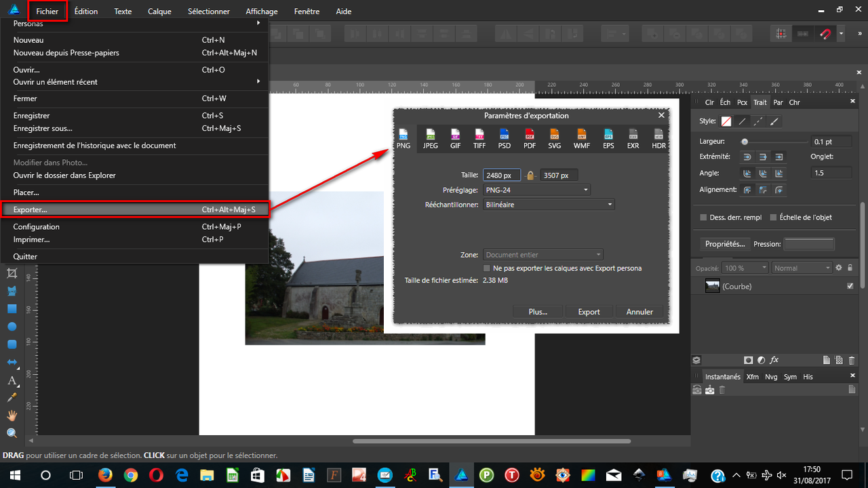The width and height of the screenshot is (868, 488).
Task: Choose GIF format in export dialog
Action: click(x=455, y=139)
